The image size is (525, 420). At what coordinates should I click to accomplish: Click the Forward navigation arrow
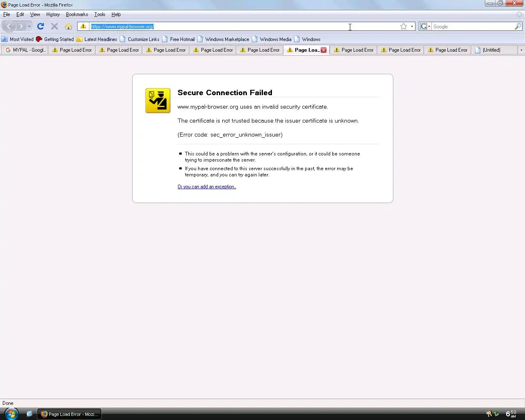[21, 26]
